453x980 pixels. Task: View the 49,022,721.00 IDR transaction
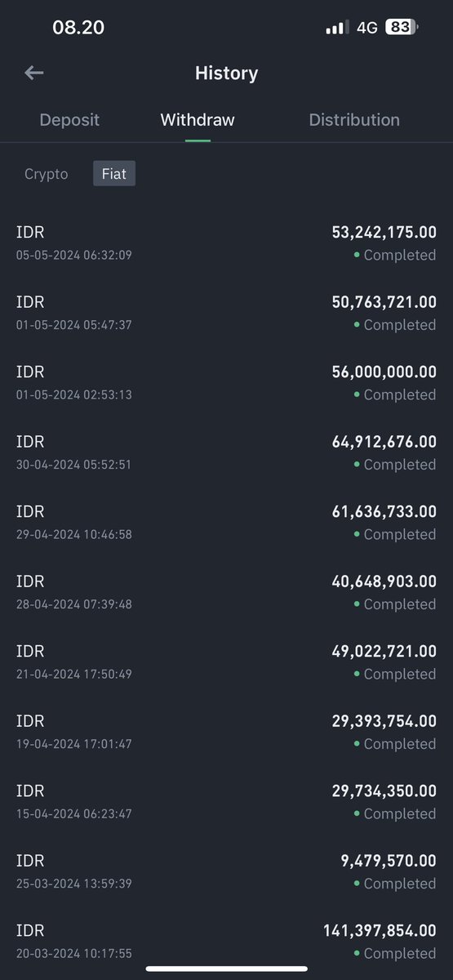(226, 662)
